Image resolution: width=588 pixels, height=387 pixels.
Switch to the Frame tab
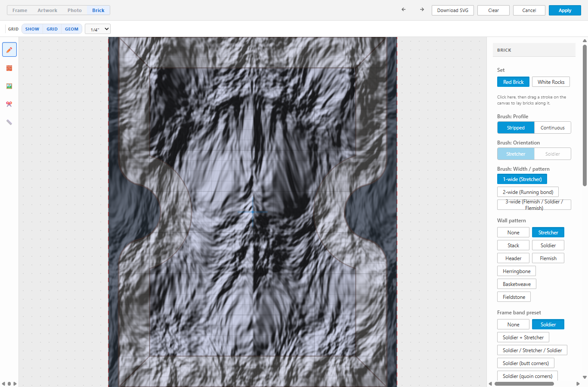coord(20,10)
